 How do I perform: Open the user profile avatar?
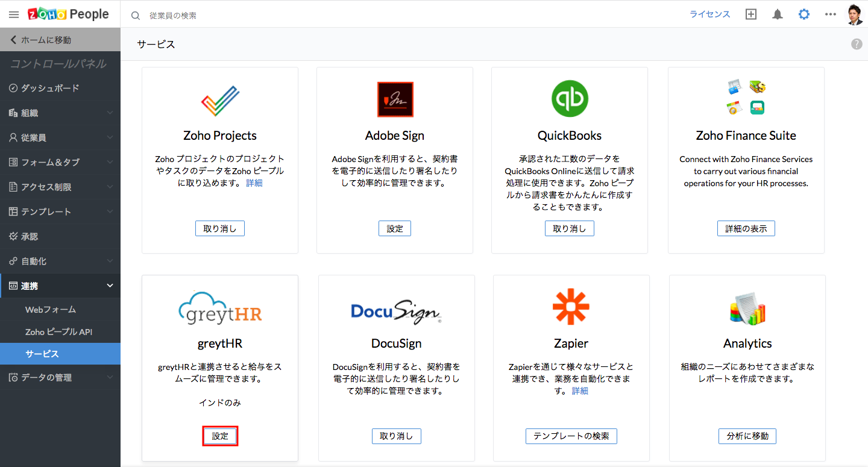click(855, 14)
